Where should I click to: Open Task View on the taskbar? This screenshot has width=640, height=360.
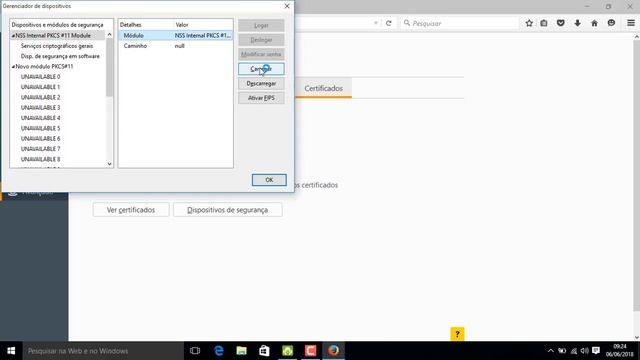pos(195,351)
